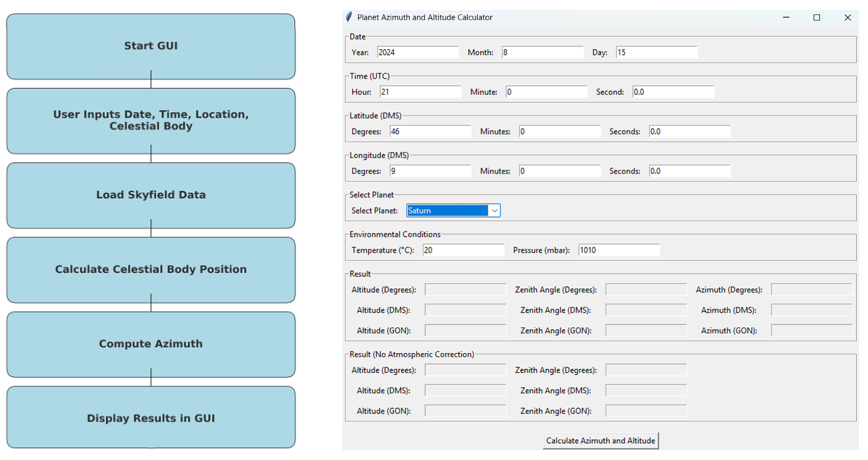This screenshot has height=460, width=868.
Task: Click the Calculate Celestial Body Position box
Action: click(x=151, y=270)
